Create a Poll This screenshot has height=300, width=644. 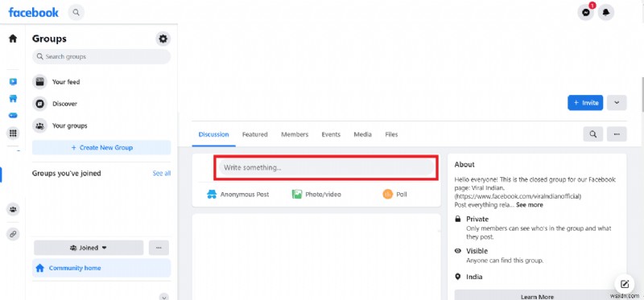pos(394,194)
